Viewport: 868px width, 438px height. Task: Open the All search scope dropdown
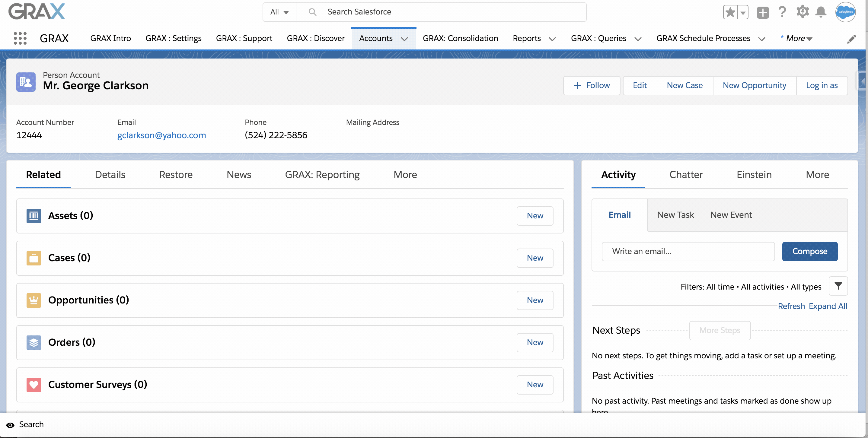pos(279,12)
